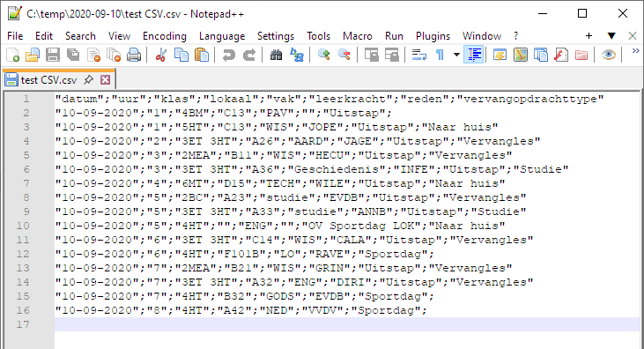
Task: Click the line containing "JOPE"
Action: pyautogui.click(x=277, y=127)
